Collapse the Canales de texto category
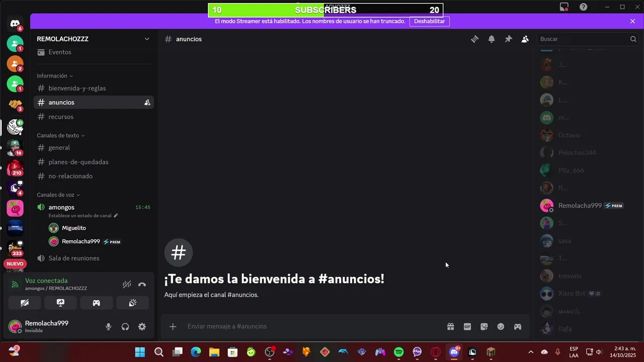 coord(61,136)
